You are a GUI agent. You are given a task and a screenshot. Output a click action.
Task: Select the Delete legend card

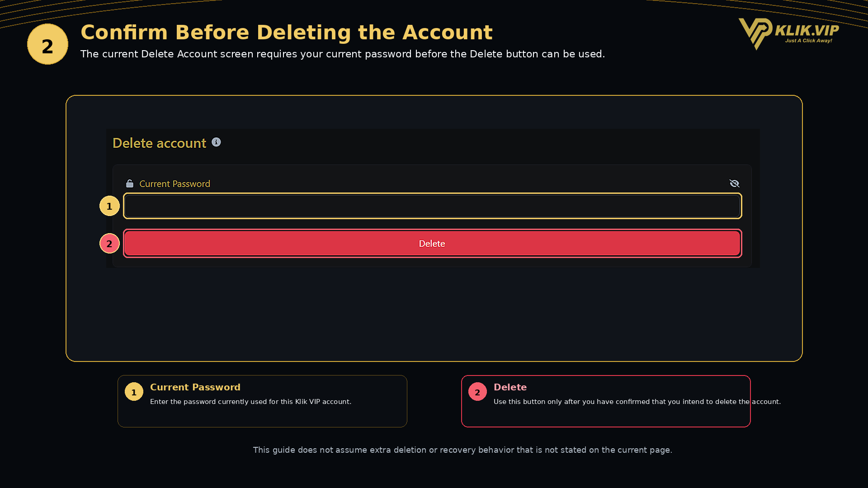click(x=606, y=401)
